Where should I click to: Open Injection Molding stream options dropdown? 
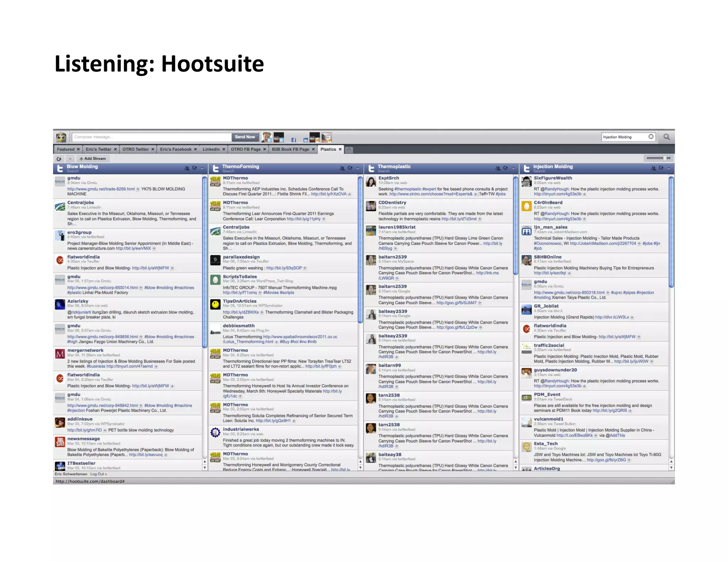pos(669,168)
